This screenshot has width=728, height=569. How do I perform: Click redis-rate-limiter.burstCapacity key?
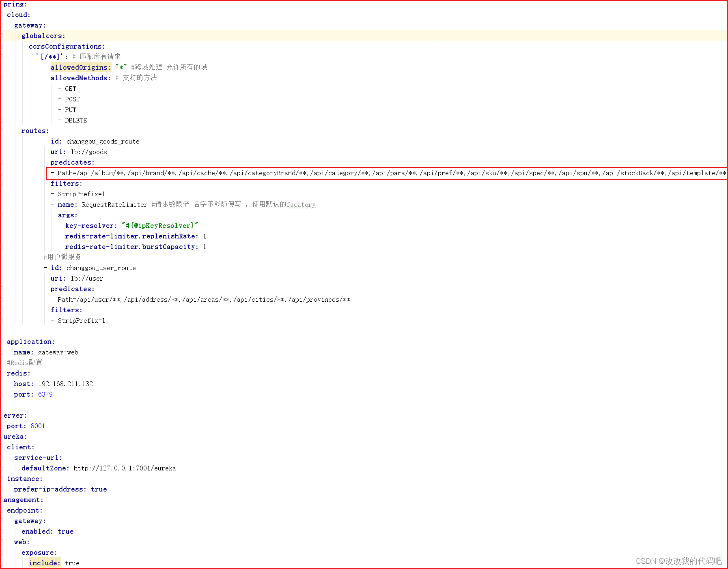(x=132, y=247)
